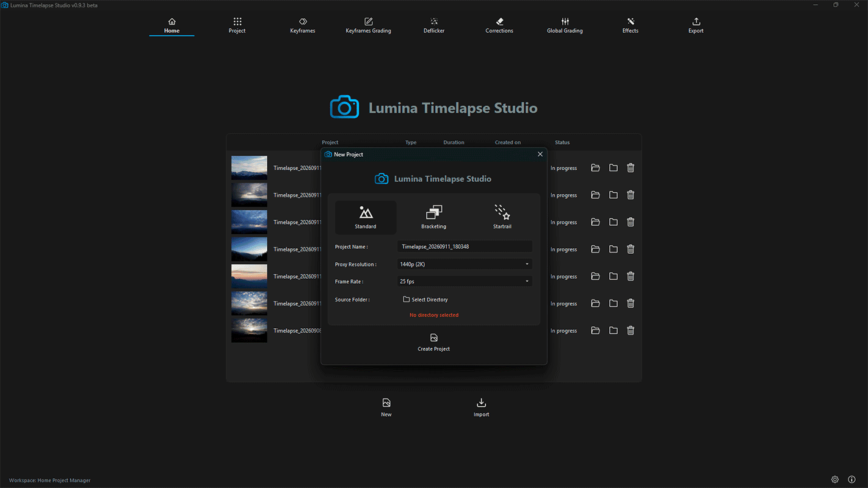Open the Effects tab
The width and height of the screenshot is (868, 488).
[x=631, y=26]
